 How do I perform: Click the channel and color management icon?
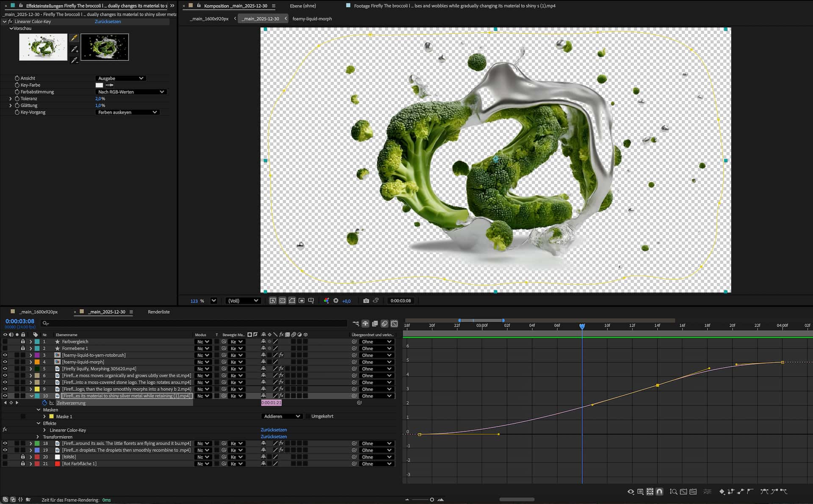click(x=326, y=301)
